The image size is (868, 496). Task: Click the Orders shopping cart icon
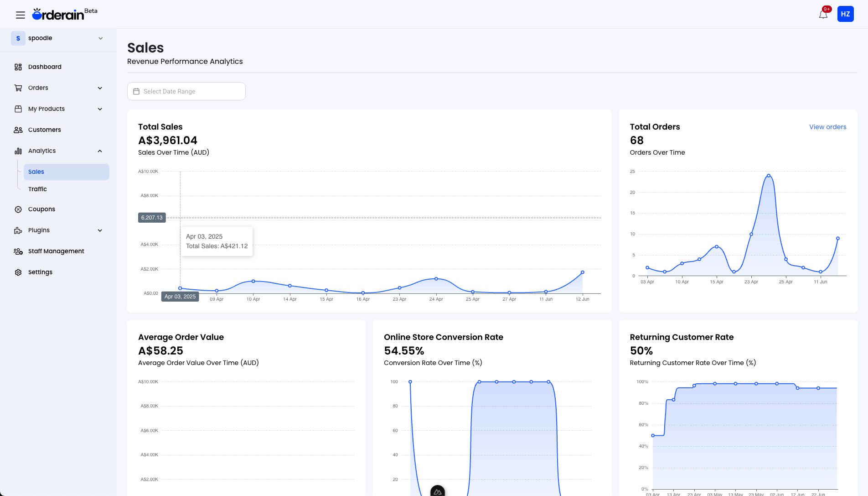[x=18, y=88]
